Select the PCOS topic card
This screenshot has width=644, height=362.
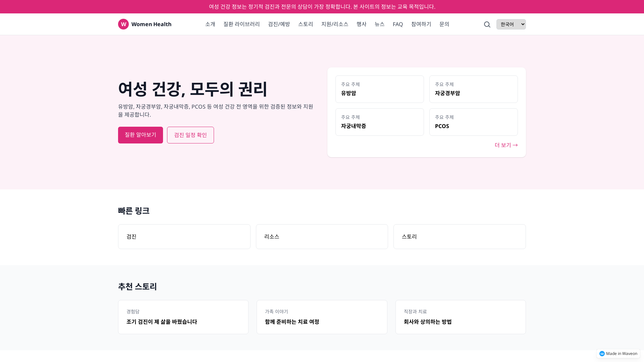tap(473, 122)
